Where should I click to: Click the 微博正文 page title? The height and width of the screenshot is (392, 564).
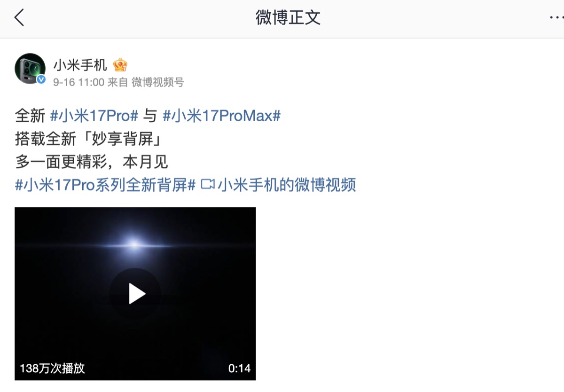(x=288, y=18)
